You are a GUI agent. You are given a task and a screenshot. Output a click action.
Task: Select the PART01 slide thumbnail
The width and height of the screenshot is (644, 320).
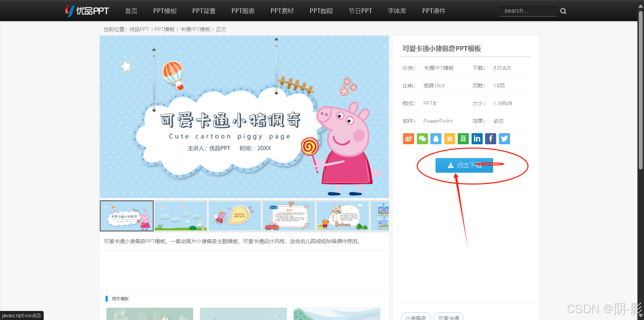click(235, 216)
